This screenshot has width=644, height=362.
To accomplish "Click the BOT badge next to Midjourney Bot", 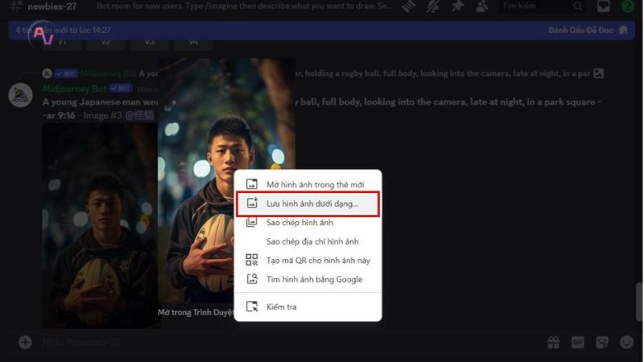I will [120, 88].
